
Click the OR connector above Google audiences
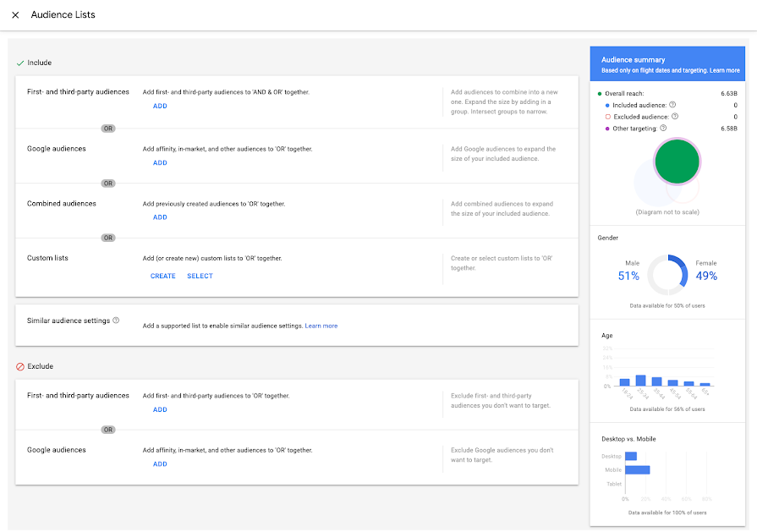tap(108, 129)
